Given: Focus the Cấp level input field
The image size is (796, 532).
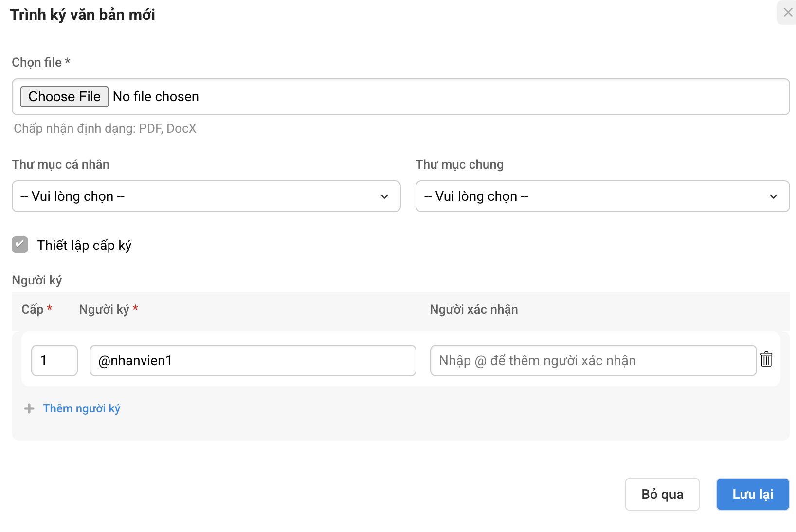Looking at the screenshot, I should [54, 361].
